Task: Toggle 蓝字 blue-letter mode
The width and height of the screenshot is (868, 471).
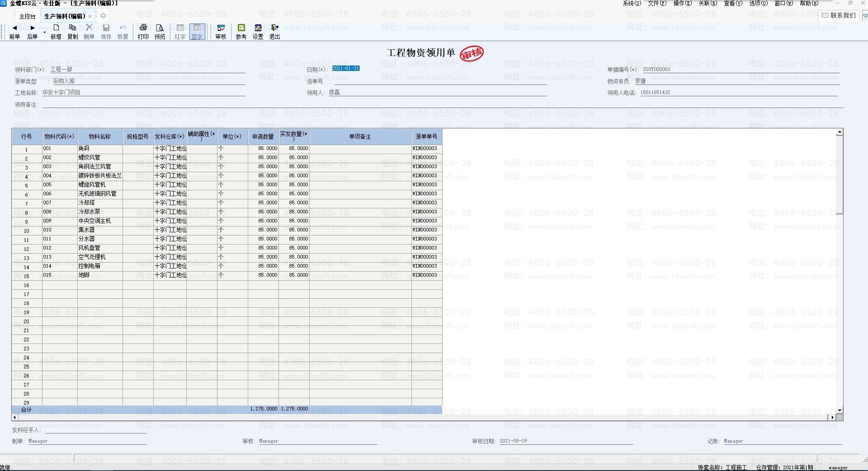Action: point(197,32)
